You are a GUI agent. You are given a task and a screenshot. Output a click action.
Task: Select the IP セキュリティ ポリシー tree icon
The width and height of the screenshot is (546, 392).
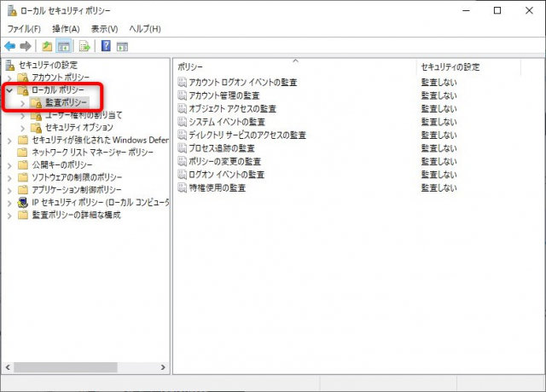click(x=23, y=203)
